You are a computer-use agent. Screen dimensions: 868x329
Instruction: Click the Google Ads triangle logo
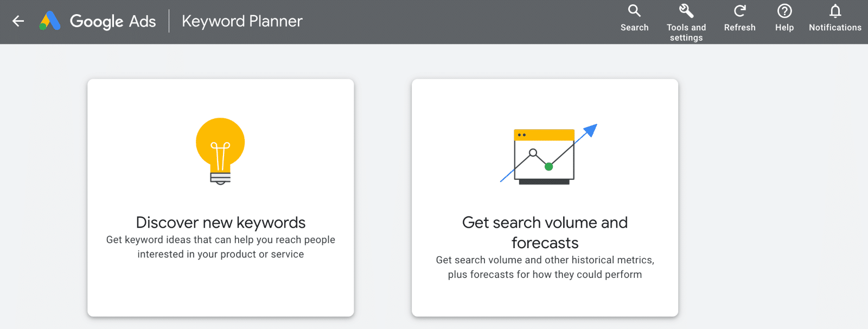(50, 21)
